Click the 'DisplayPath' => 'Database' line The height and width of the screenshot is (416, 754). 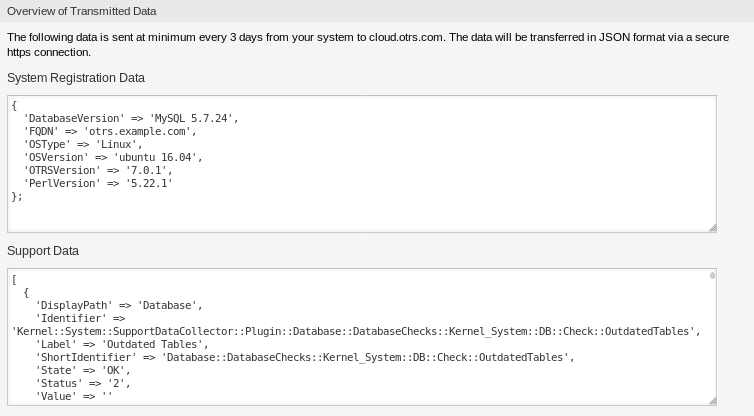point(119,305)
